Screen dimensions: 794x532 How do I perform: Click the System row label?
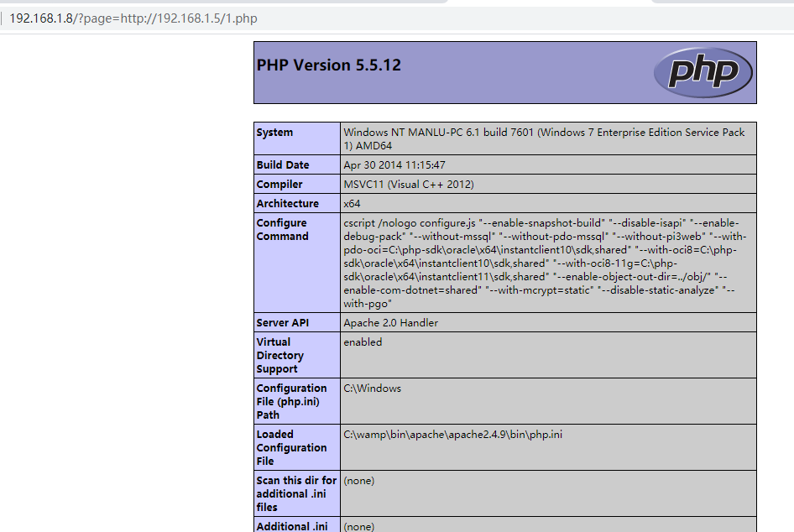pos(297,138)
